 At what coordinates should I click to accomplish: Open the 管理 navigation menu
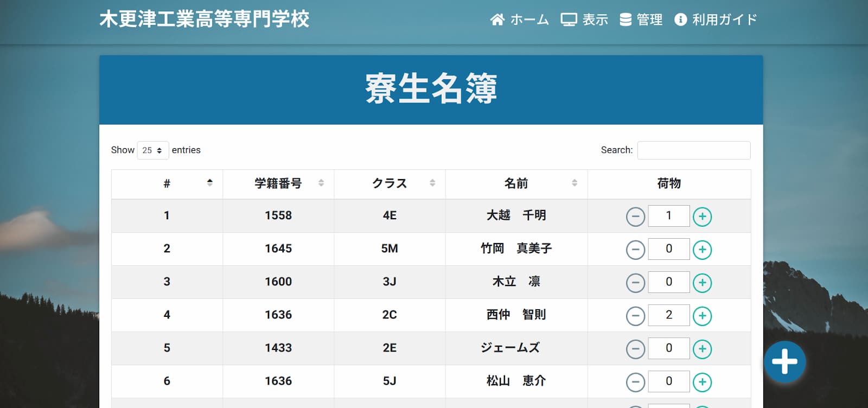(x=641, y=20)
